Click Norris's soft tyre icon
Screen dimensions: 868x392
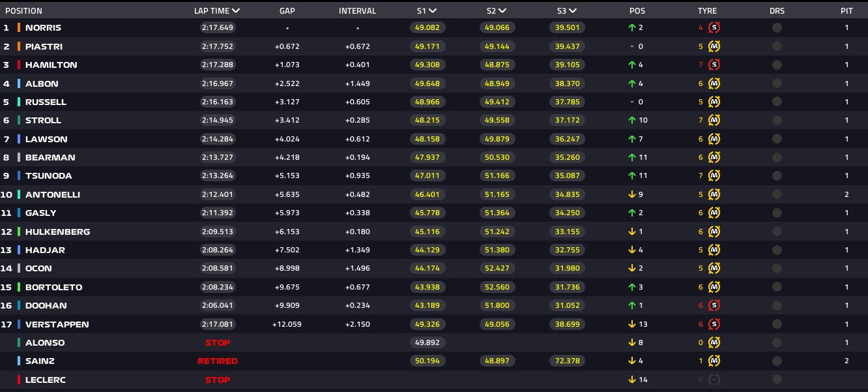pyautogui.click(x=714, y=28)
